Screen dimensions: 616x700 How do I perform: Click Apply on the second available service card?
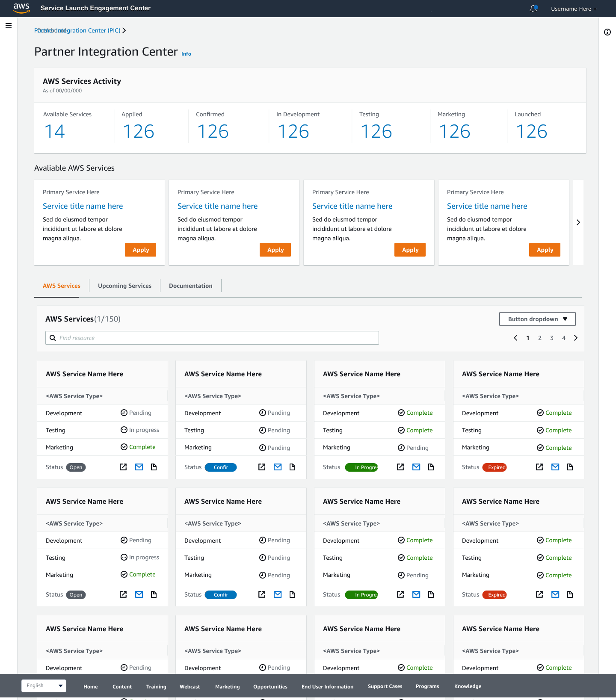(x=275, y=250)
